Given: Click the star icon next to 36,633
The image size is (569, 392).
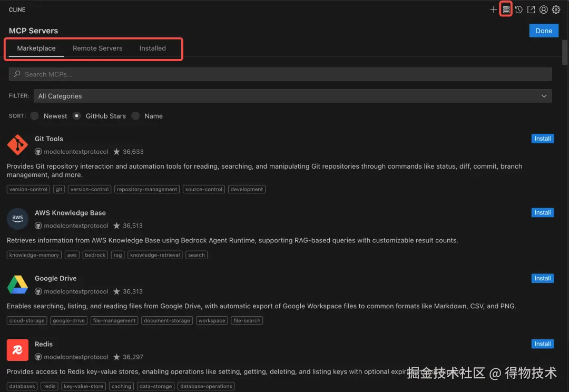Looking at the screenshot, I should (116, 151).
